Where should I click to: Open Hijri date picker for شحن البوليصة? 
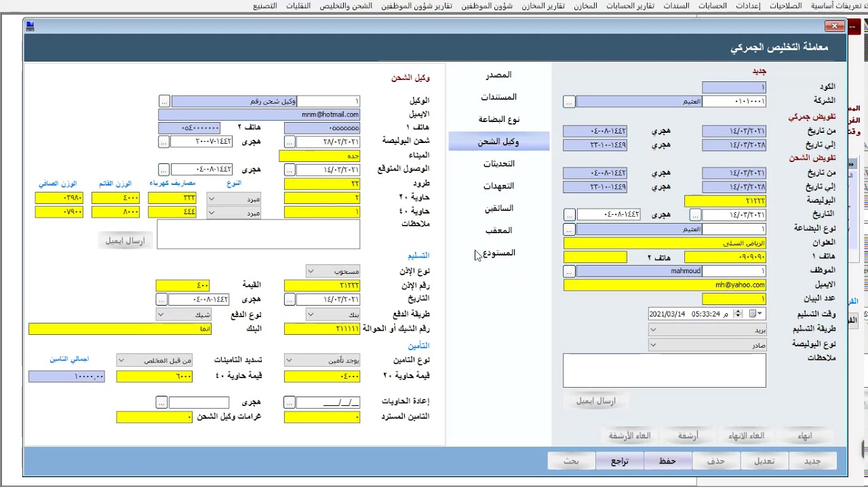163,142
